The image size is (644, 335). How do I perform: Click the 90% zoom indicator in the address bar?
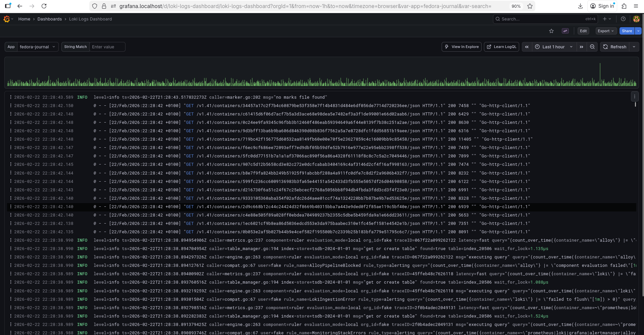pyautogui.click(x=516, y=6)
